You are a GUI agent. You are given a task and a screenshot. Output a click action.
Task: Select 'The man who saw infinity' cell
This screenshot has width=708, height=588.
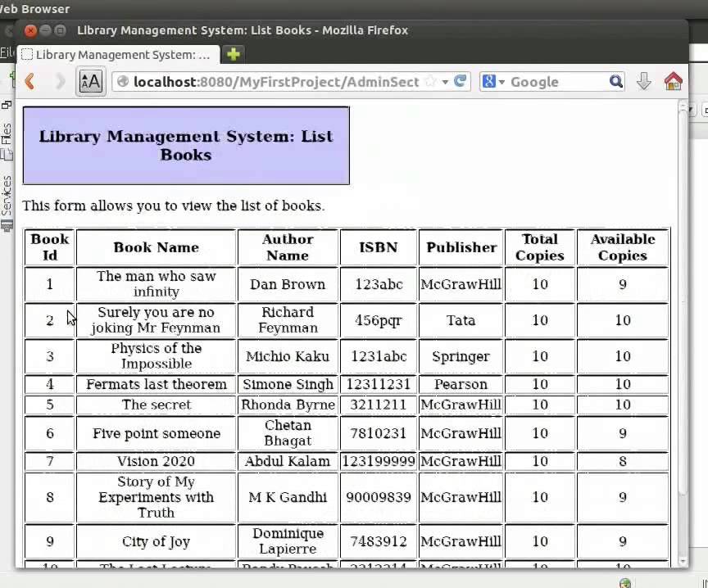tap(157, 284)
